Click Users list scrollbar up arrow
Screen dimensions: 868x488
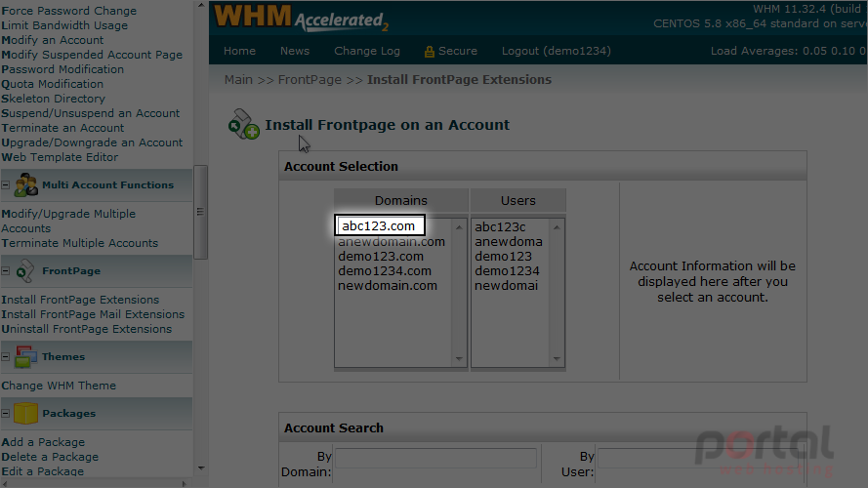(x=557, y=227)
